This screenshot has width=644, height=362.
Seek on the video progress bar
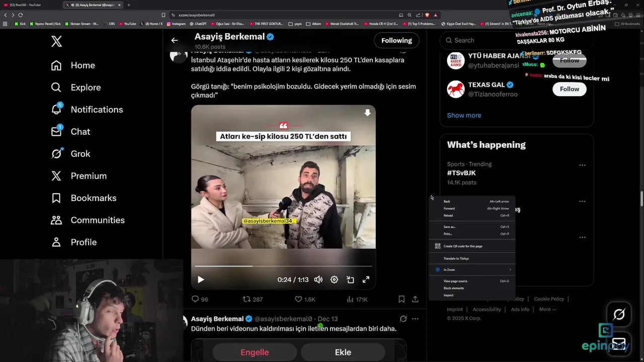[283, 266]
